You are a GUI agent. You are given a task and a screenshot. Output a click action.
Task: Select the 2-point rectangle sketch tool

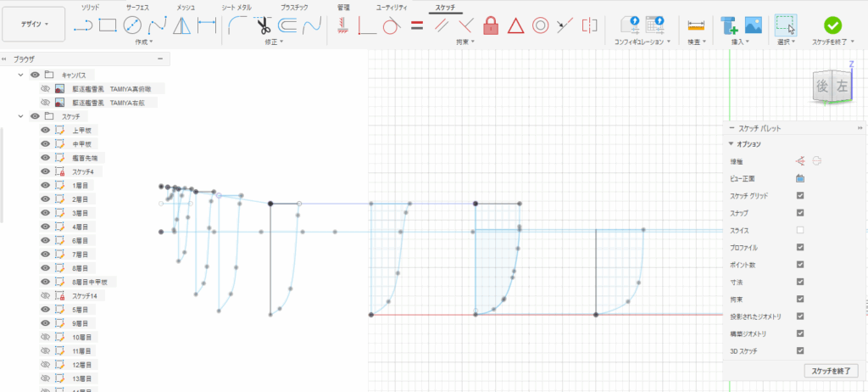click(107, 25)
